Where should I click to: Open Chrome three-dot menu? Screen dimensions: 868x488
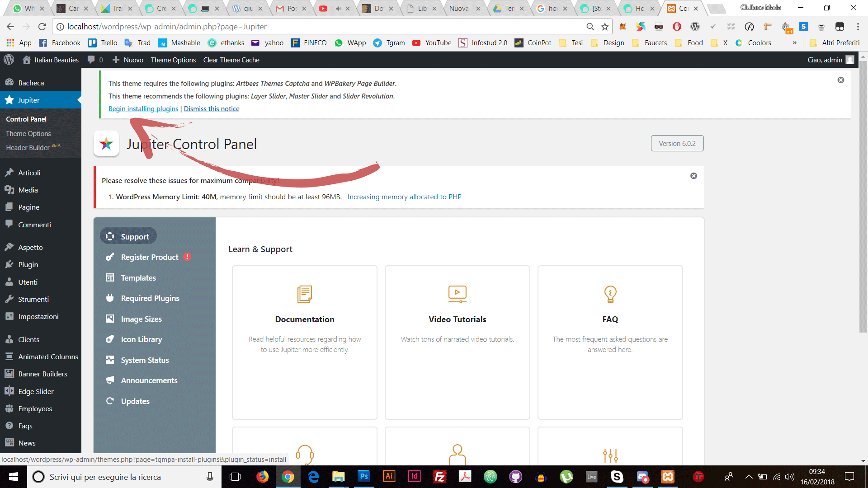858,27
